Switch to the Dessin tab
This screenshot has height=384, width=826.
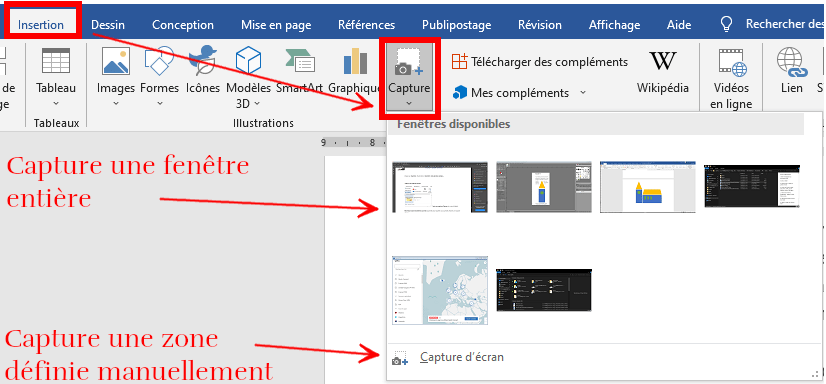pos(108,25)
